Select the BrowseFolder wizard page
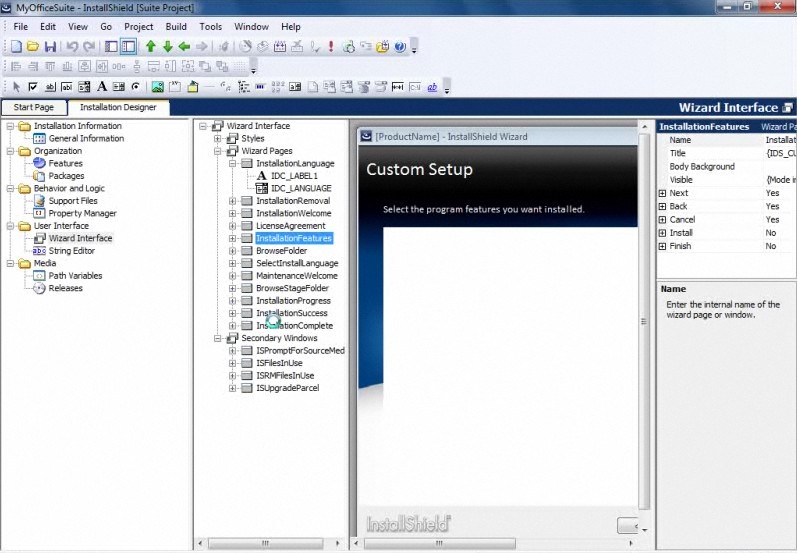 click(x=281, y=251)
